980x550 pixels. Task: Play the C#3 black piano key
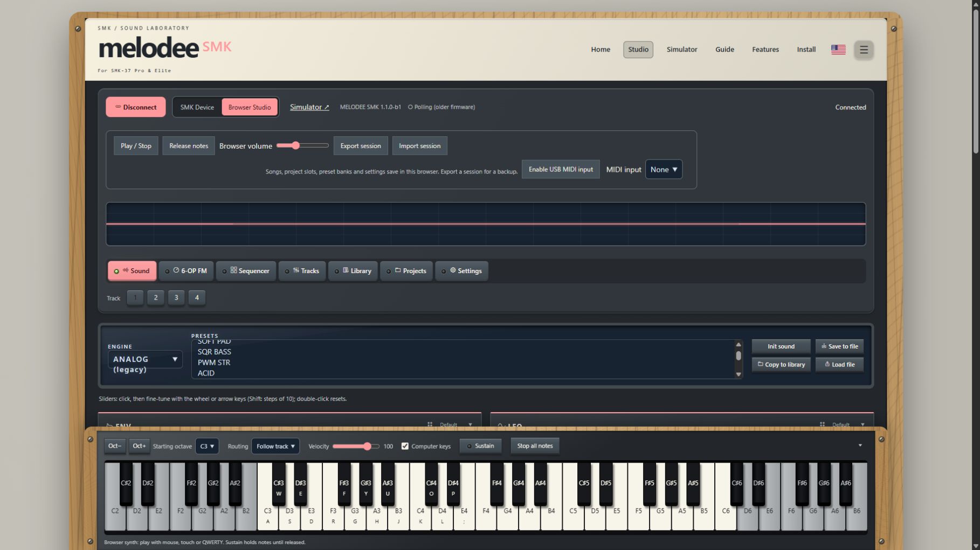pos(278,484)
